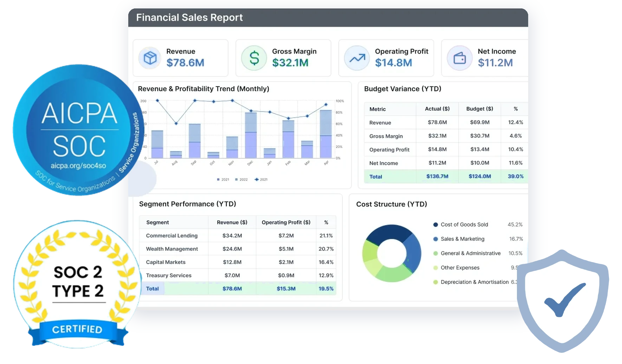Click the Cost Structure donut chart
This screenshot has height=364, width=622.
392,253
